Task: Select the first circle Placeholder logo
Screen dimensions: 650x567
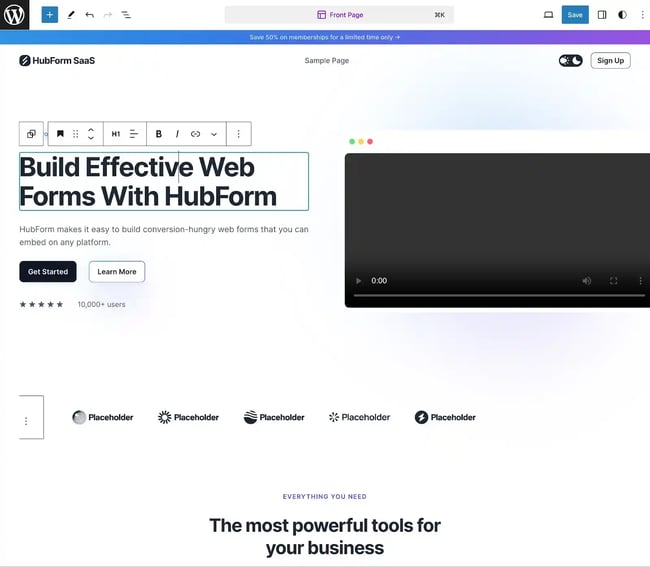Action: coord(103,417)
